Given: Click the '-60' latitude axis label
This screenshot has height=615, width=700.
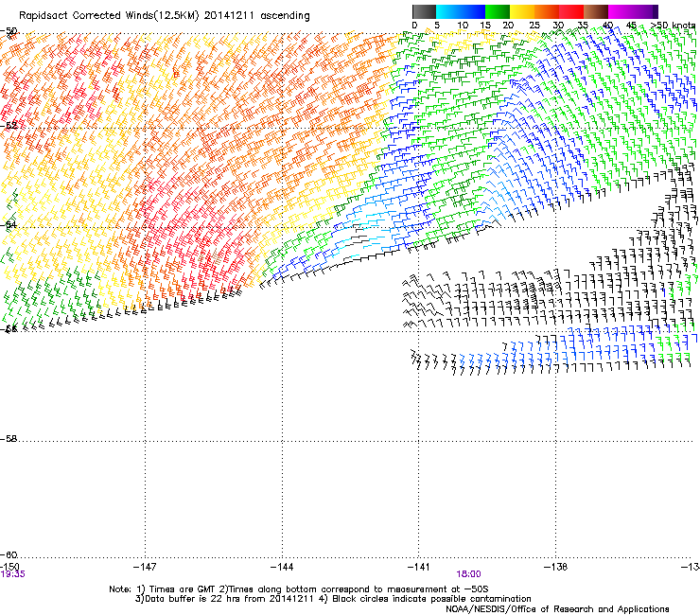Looking at the screenshot, I should coord(9,554).
